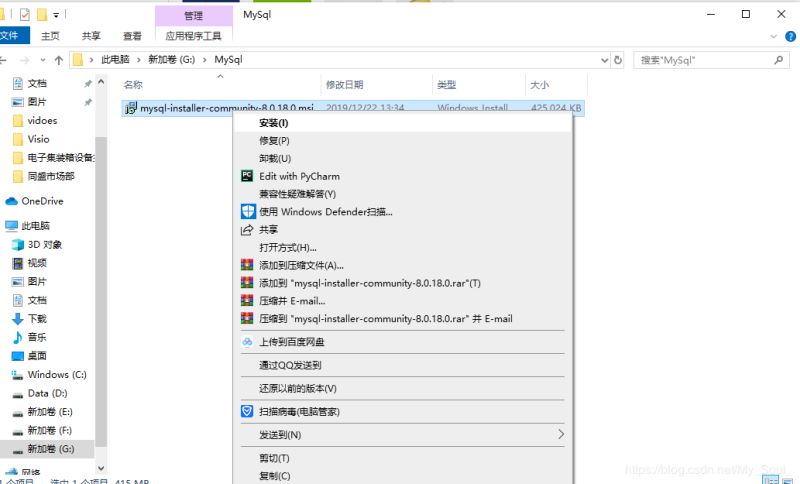Open the recent locations dropdown arrow
Image resolution: width=800 pixels, height=484 pixels.
tap(43, 60)
